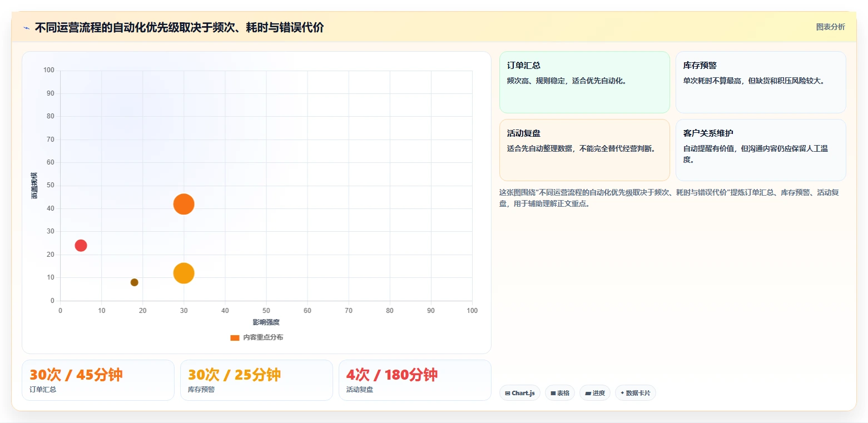Image resolution: width=868 pixels, height=423 pixels.
Task: Click the icon in the 进度 tag
Action: [x=588, y=393]
